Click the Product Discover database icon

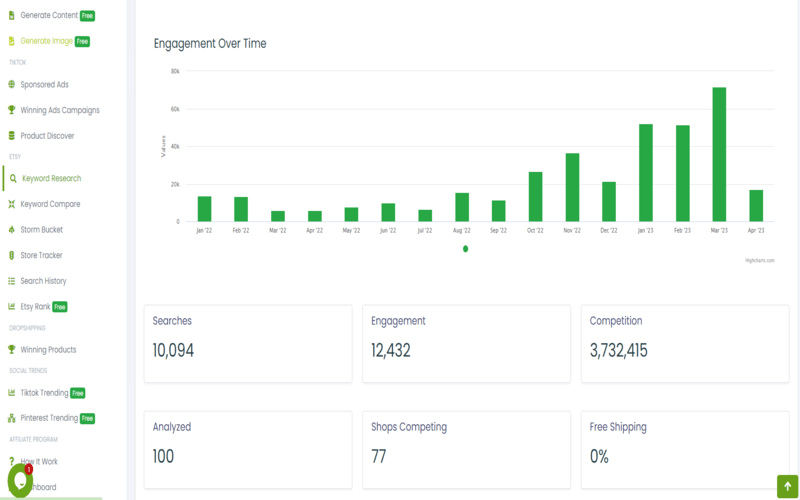tap(12, 136)
